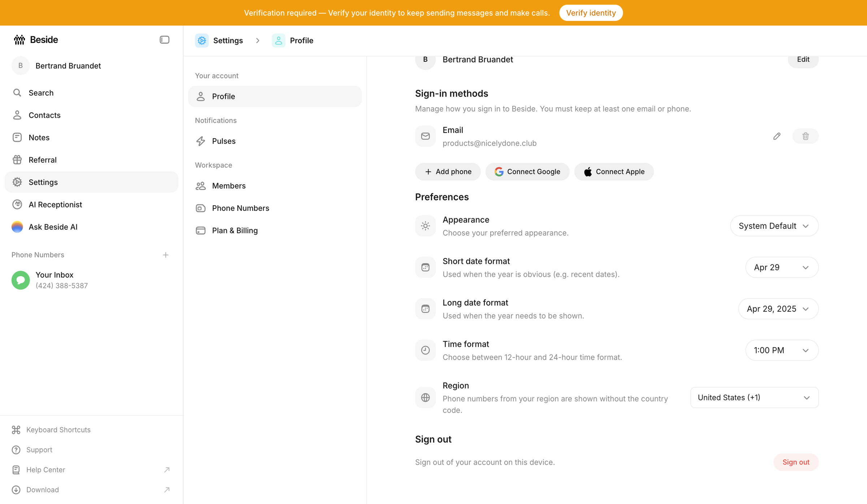867x504 pixels.
Task: Click the Ask Beside AI orb icon
Action: [17, 227]
